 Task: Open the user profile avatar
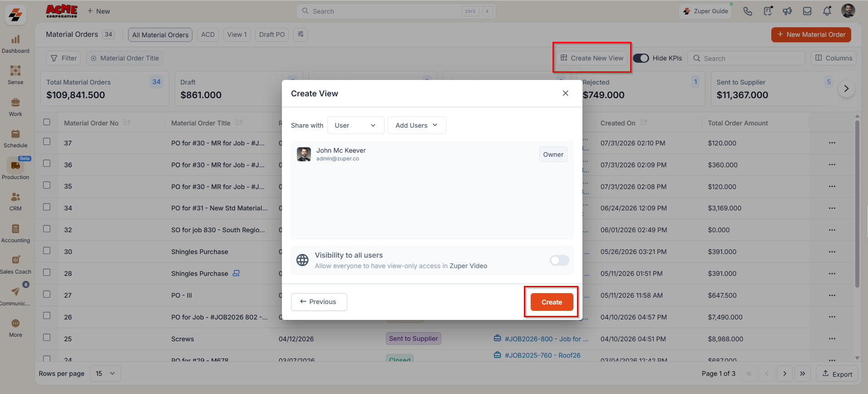point(848,11)
